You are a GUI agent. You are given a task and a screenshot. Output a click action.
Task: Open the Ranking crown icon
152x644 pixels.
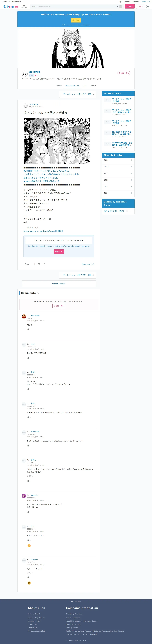(24, 6)
